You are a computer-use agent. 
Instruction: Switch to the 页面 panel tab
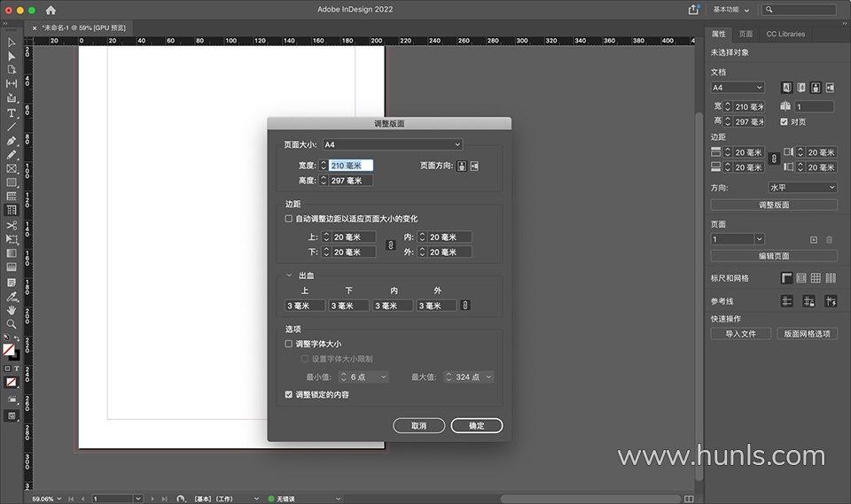(x=746, y=34)
